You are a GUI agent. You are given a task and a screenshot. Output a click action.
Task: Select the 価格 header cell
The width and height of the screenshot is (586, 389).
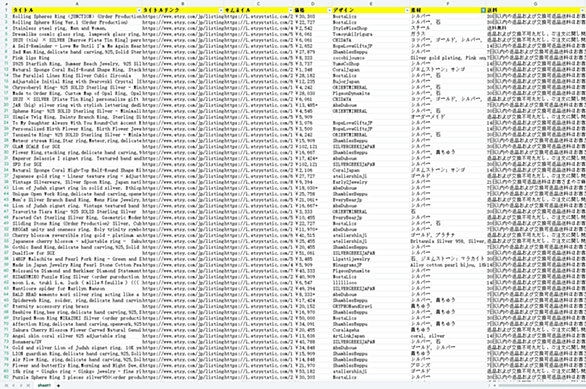pyautogui.click(x=313, y=10)
